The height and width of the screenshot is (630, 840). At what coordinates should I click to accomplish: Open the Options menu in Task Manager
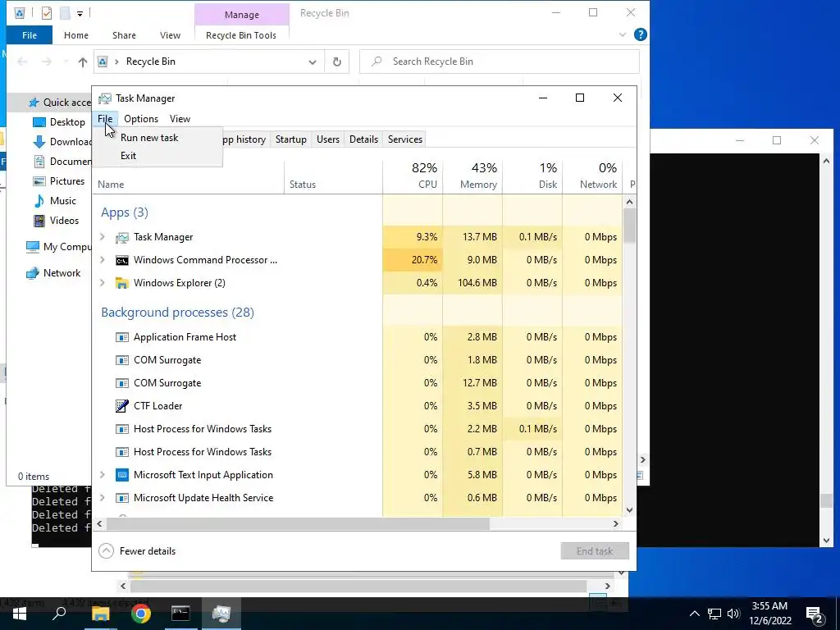[141, 119]
